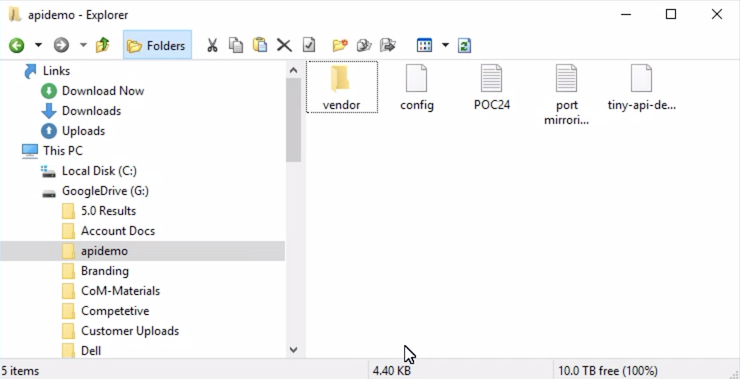Open the Customer Uploads folder

pyautogui.click(x=130, y=331)
